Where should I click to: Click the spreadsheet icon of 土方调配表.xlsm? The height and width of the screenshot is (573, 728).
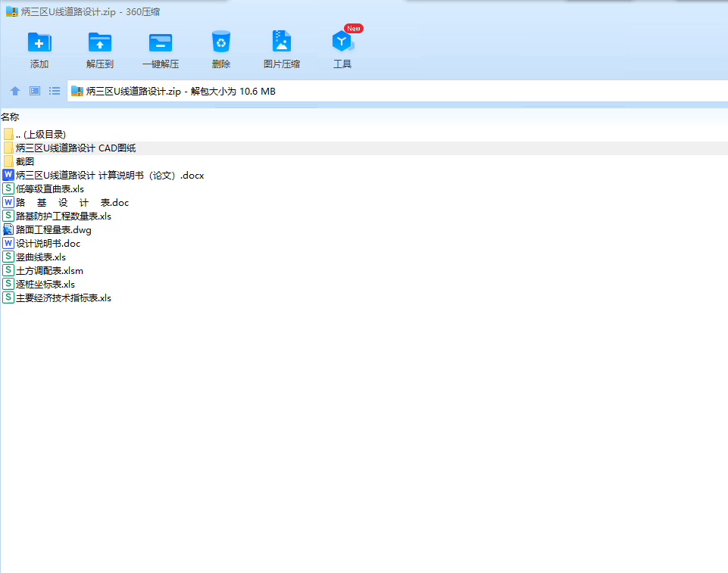[x=8, y=270]
